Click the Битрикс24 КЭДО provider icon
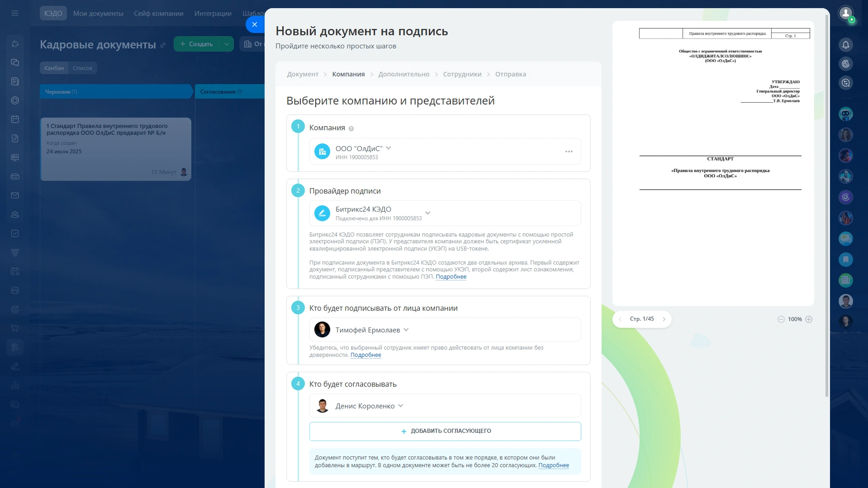 (x=322, y=213)
